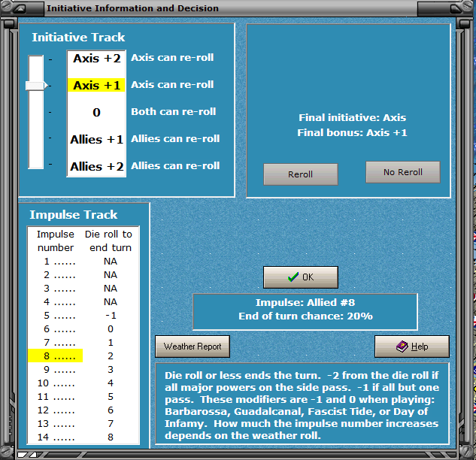The image size is (476, 460).
Task: Click the 'Final initiative: Axis' text
Action: click(352, 117)
